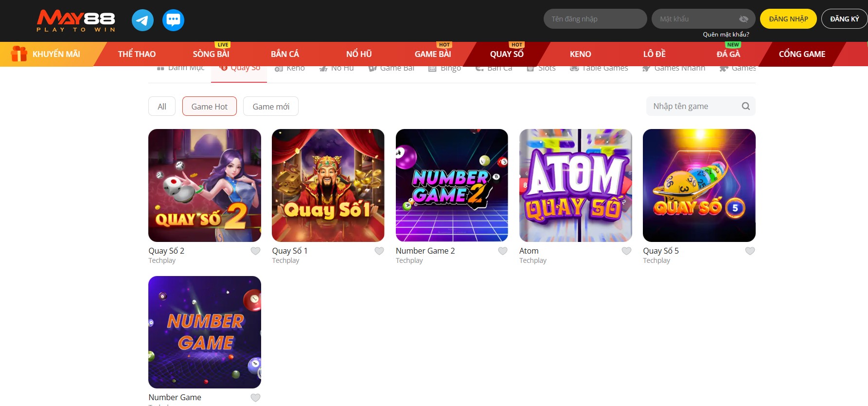Open the Telegram contact icon

(142, 20)
